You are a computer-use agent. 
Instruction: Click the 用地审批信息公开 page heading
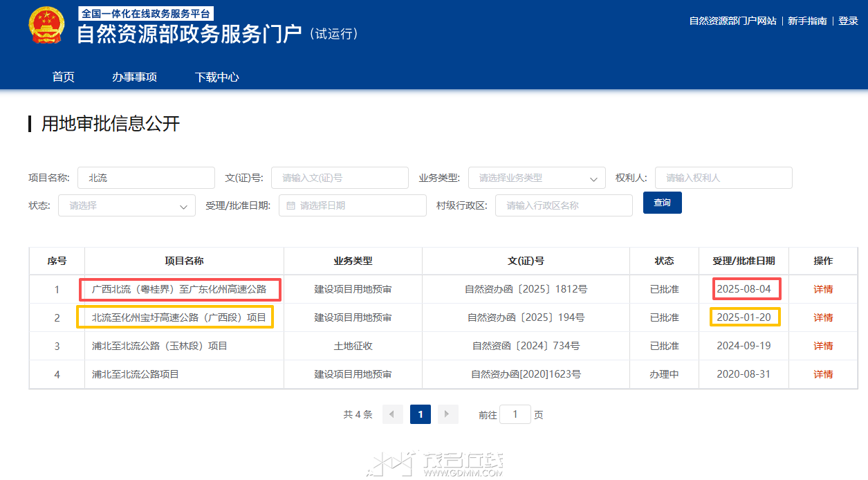coord(111,124)
